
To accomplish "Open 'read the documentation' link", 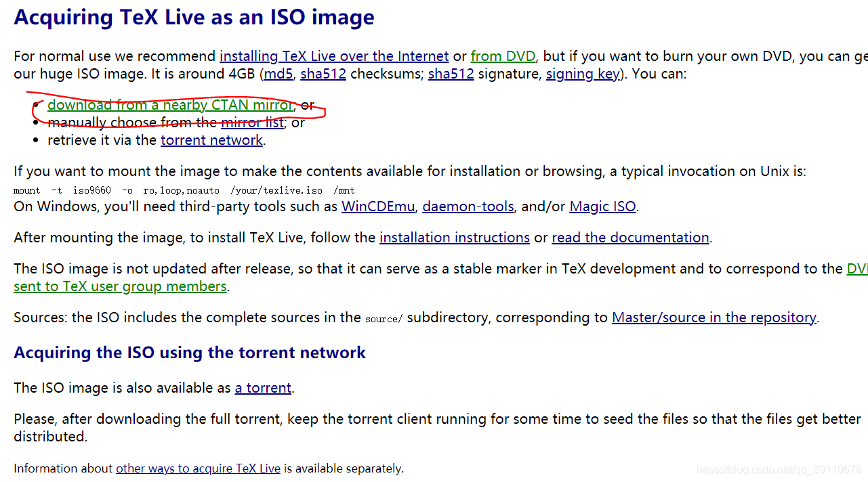I will 631,238.
